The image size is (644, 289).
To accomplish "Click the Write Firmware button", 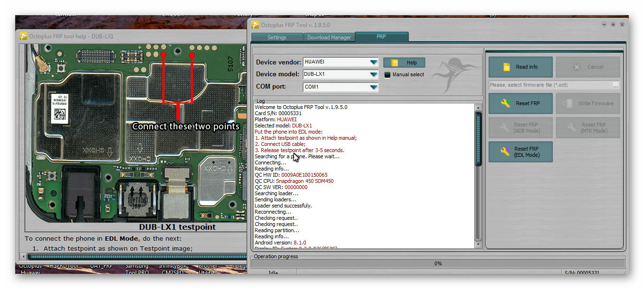I will [588, 103].
